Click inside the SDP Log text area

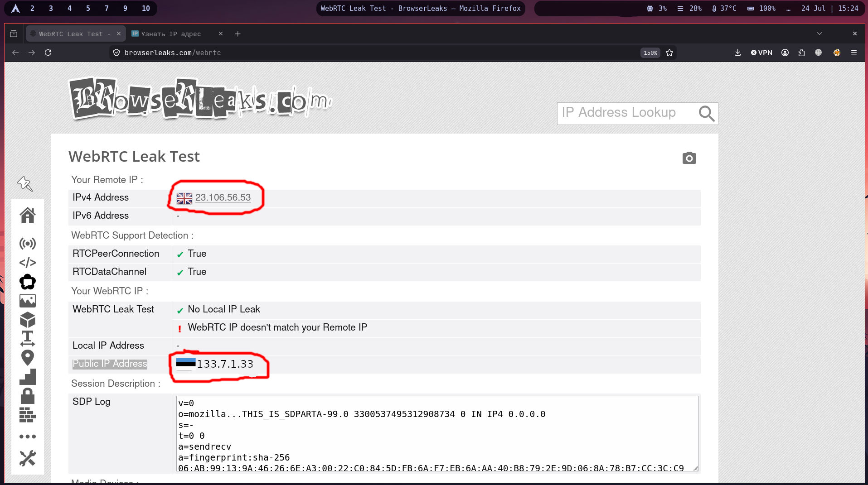[x=437, y=434]
